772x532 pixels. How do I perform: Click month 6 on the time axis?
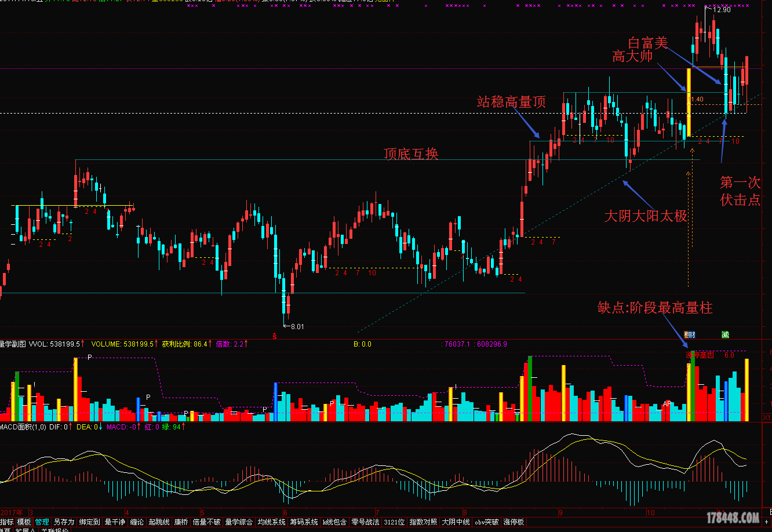point(285,512)
